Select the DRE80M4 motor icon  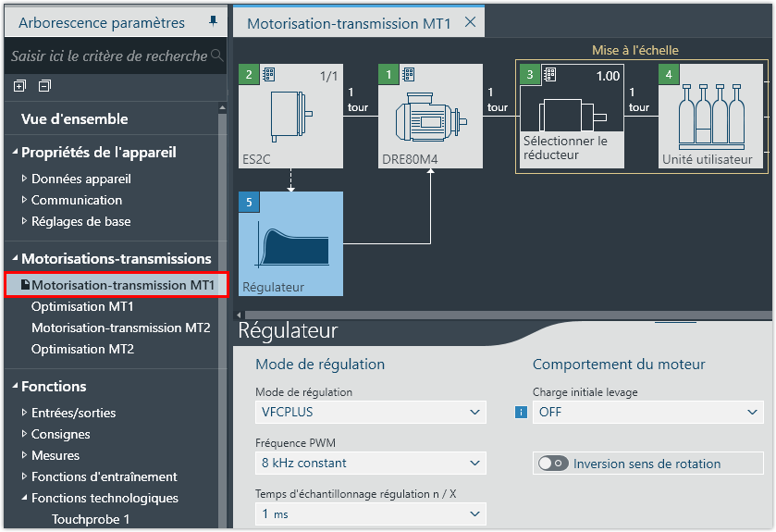pyautogui.click(x=430, y=118)
